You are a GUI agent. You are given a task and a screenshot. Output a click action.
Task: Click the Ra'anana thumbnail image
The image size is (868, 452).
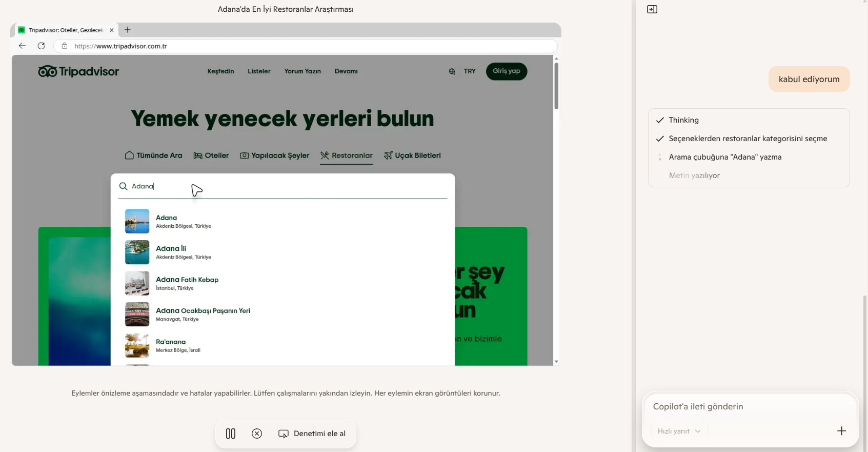coord(137,345)
